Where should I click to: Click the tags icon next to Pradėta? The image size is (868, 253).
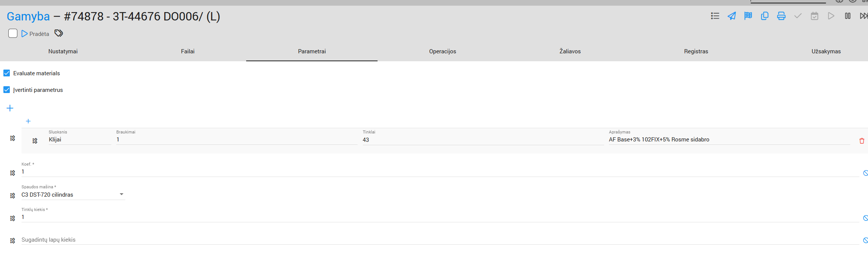pos(59,33)
